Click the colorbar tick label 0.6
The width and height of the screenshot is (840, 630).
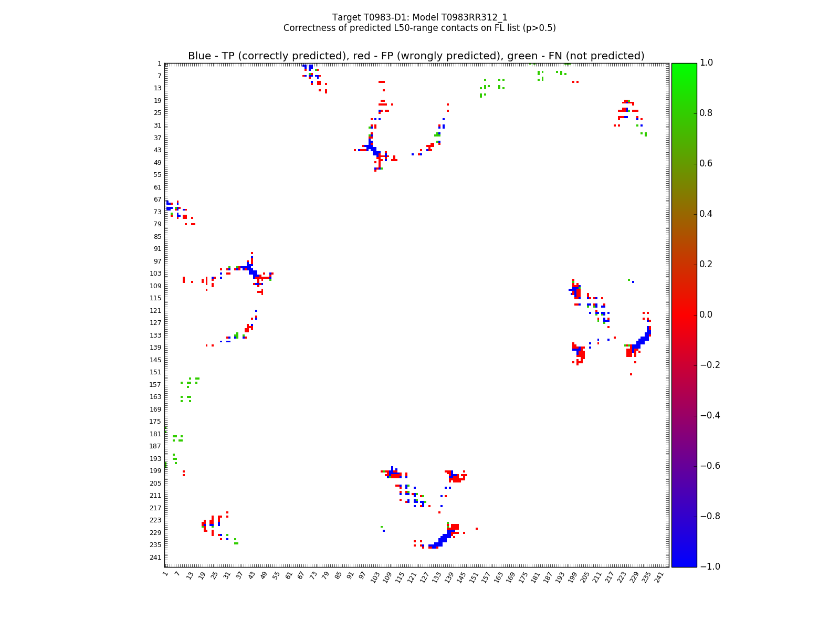pyautogui.click(x=710, y=164)
